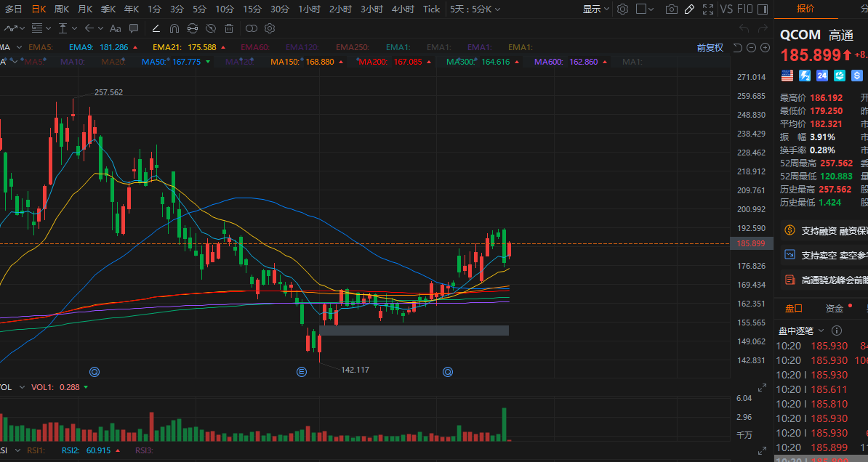Viewport: 868px width, 462px height.
Task: Reset chart view with the reset arrow
Action: tap(737, 48)
